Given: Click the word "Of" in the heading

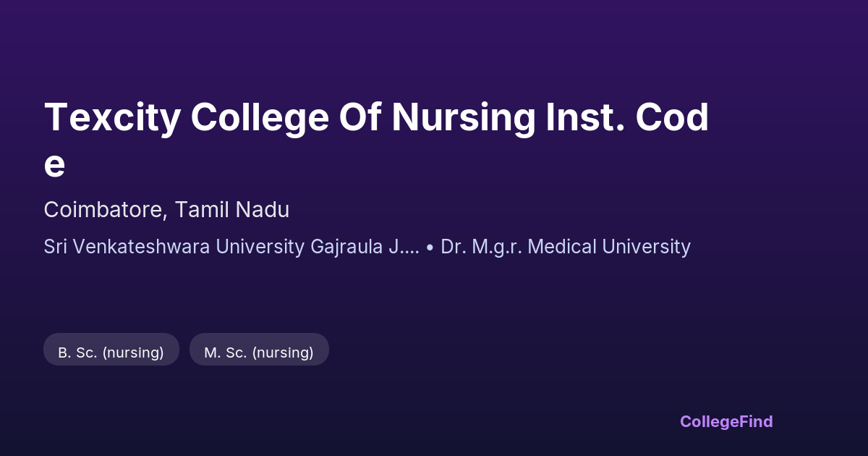Looking at the screenshot, I should [x=361, y=119].
